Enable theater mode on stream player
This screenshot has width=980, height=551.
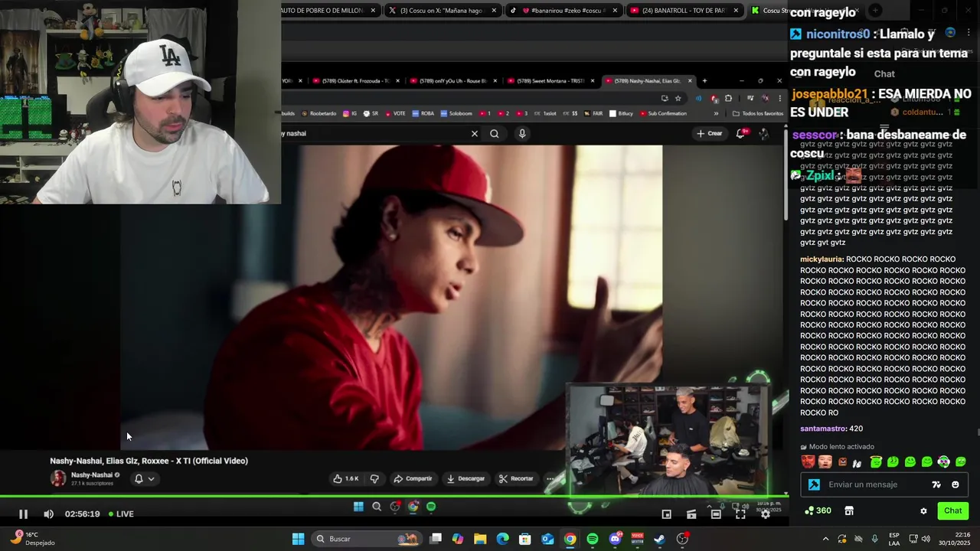(716, 514)
